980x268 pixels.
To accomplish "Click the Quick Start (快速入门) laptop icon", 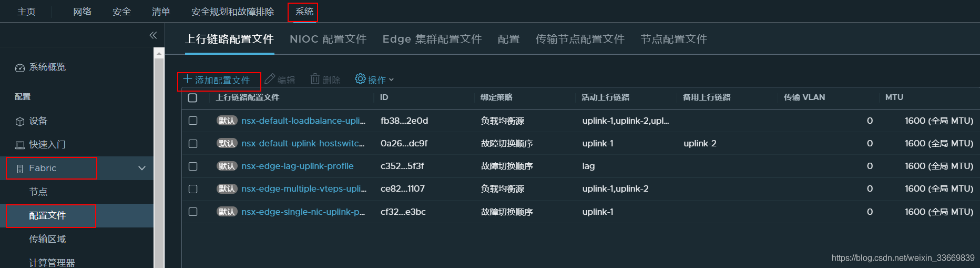I will coord(20,145).
